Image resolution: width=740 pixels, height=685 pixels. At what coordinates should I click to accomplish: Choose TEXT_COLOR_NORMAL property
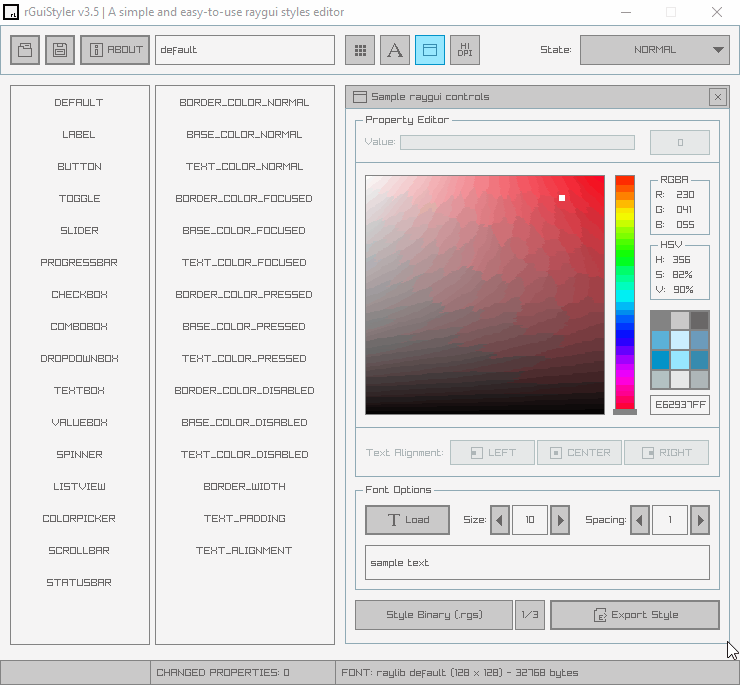click(x=244, y=167)
